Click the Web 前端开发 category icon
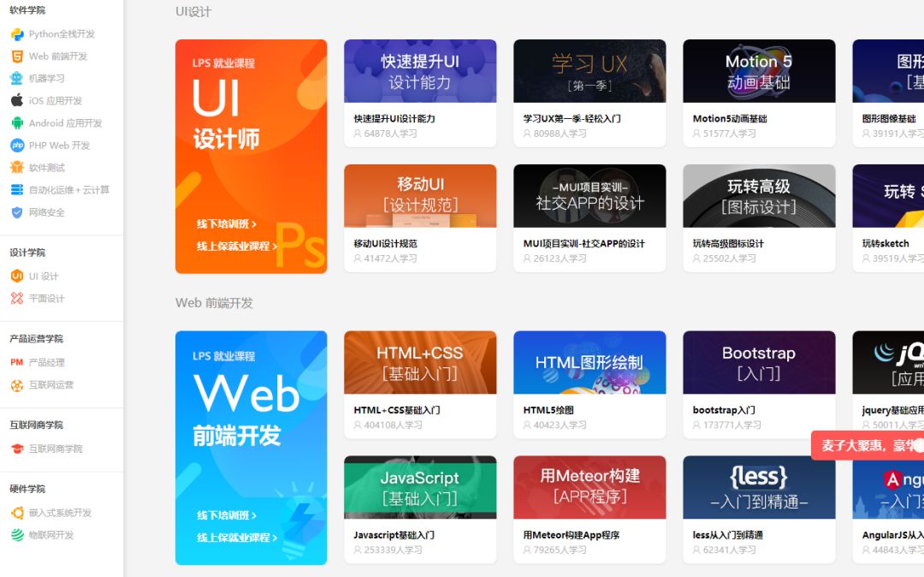The height and width of the screenshot is (577, 924). pyautogui.click(x=15, y=57)
